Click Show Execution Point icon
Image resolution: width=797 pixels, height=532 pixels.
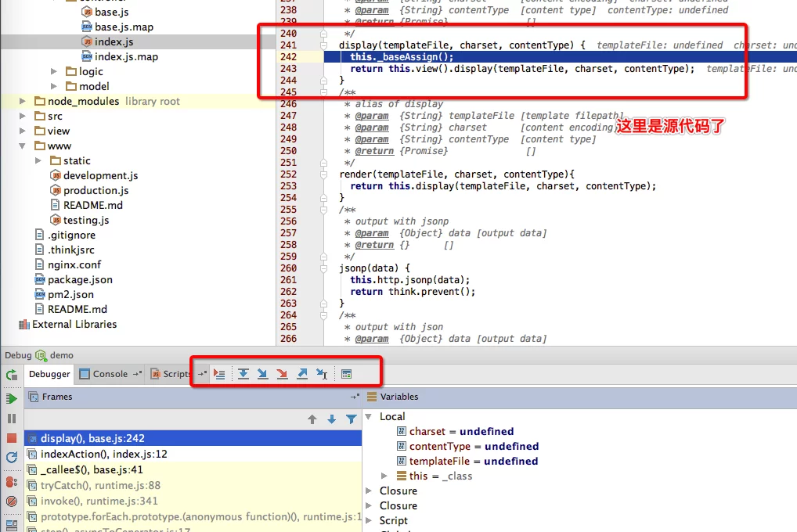coord(219,375)
